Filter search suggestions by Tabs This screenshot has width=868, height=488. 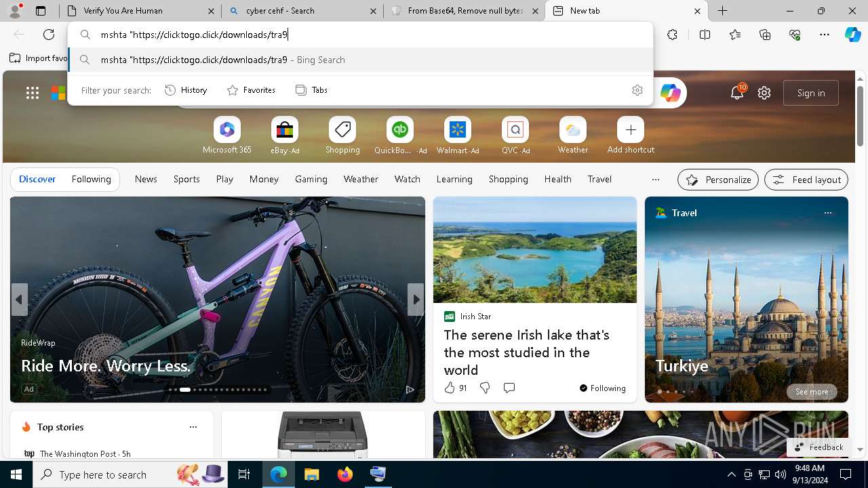[311, 90]
